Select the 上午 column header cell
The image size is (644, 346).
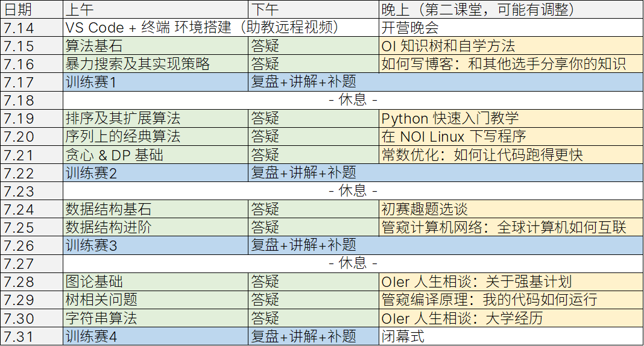pyautogui.click(x=156, y=9)
